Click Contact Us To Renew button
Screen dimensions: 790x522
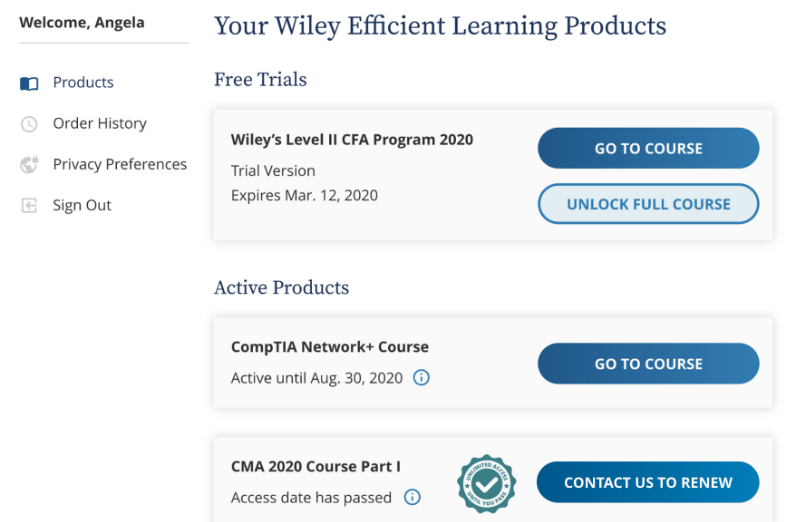click(648, 482)
